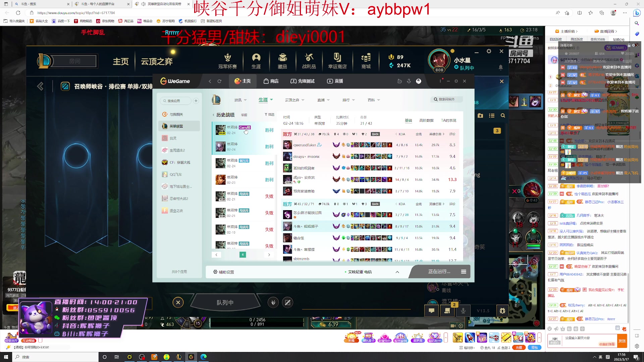Switch to WeGame 先锋测试 tab

(x=303, y=81)
